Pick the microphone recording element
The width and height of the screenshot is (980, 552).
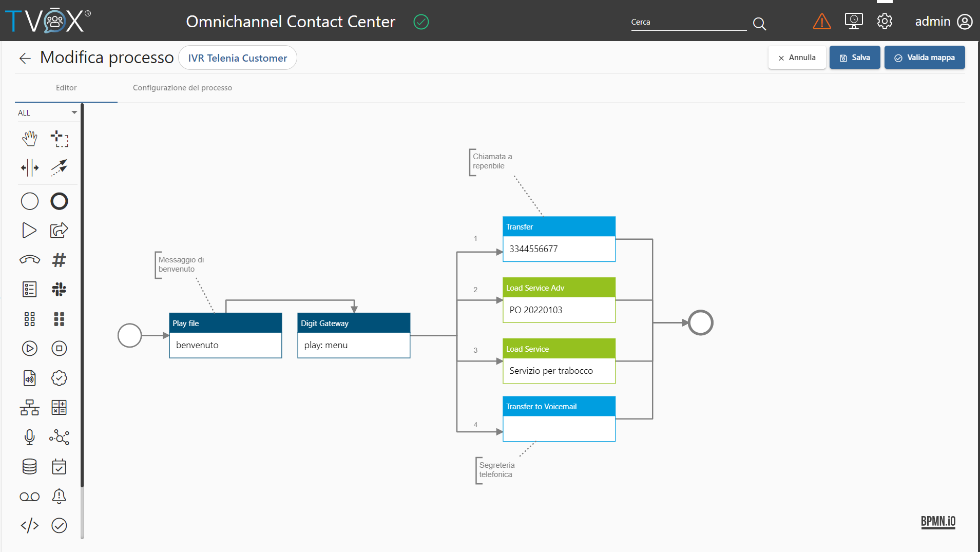coord(30,437)
